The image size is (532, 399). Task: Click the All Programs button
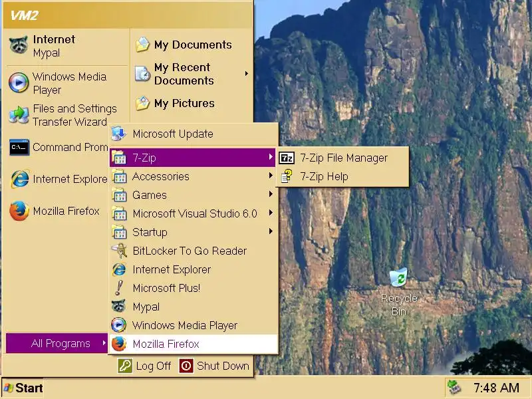[57, 343]
